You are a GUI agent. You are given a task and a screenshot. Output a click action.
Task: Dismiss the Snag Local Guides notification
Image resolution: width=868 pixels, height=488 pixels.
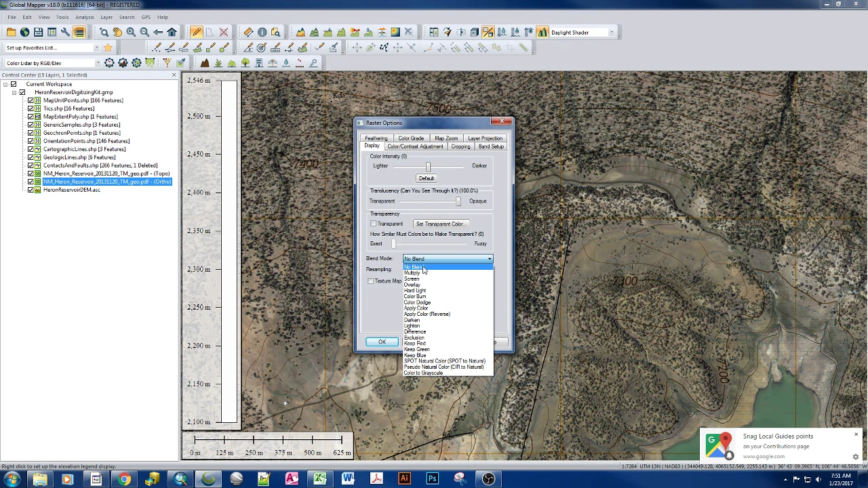[x=856, y=435]
